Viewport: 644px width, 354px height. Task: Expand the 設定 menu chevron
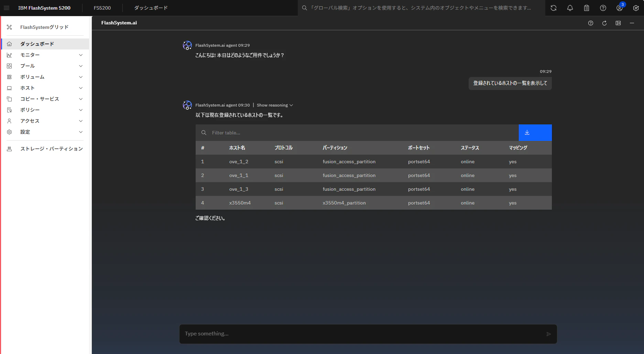81,132
